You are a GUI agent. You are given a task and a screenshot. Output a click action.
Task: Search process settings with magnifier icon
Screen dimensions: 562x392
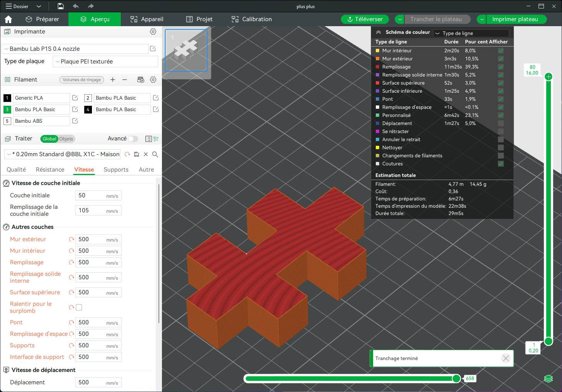[x=155, y=154]
